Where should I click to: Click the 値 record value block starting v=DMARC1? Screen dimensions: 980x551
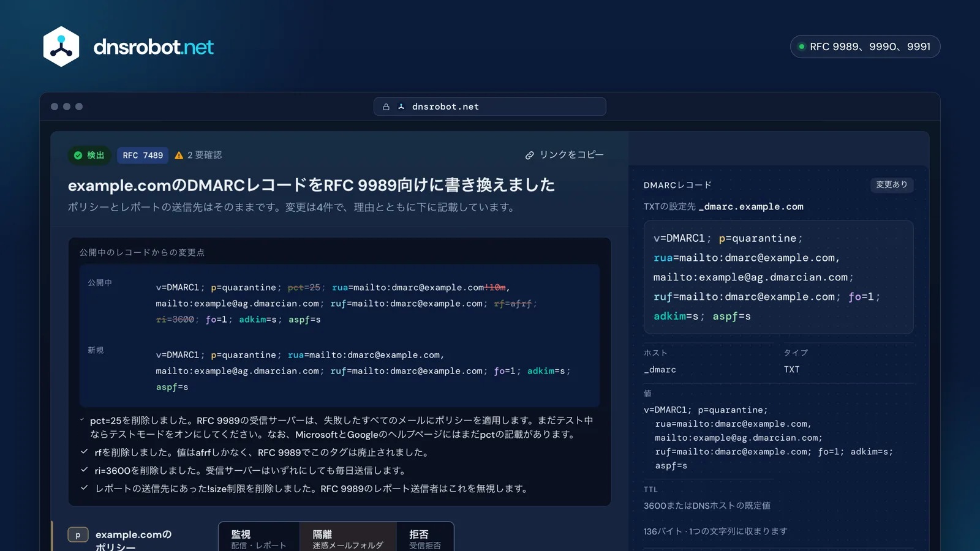click(x=768, y=438)
